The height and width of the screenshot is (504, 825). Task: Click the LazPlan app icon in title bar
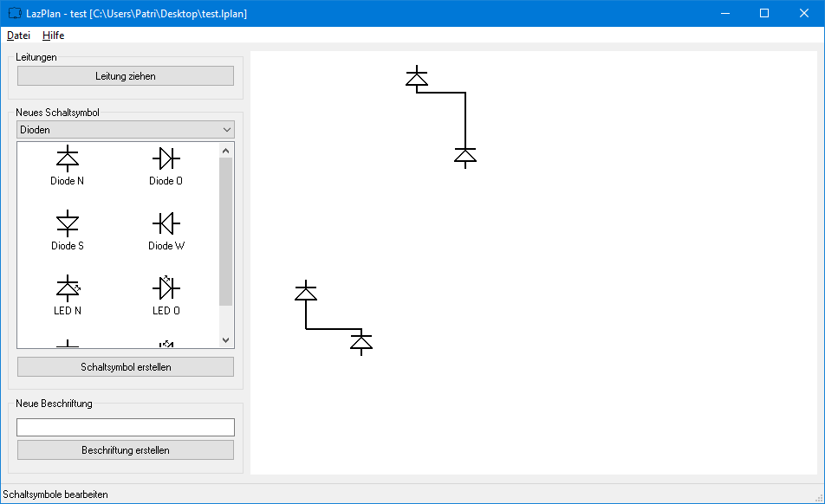tap(14, 14)
